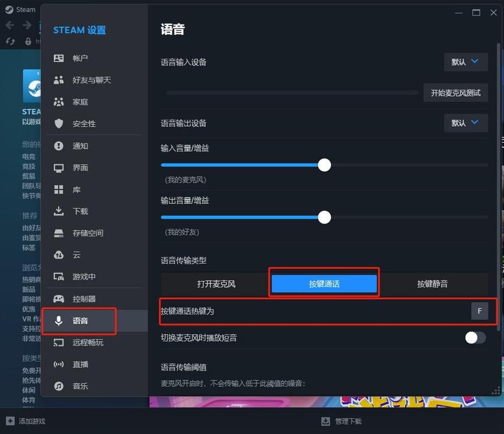Screen dimensions: 504x434
Task: Click the 管理下载 download icon
Action: click(326, 421)
